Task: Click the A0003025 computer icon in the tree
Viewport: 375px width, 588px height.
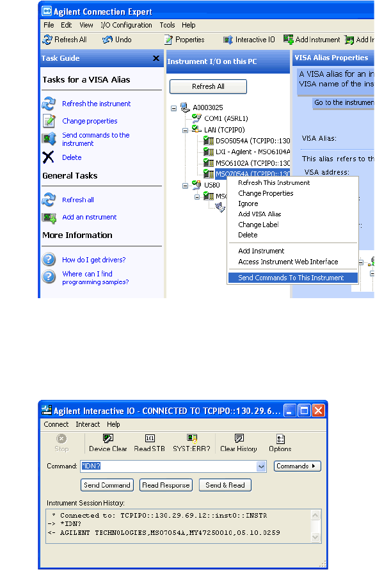Action: pyautogui.click(x=185, y=107)
